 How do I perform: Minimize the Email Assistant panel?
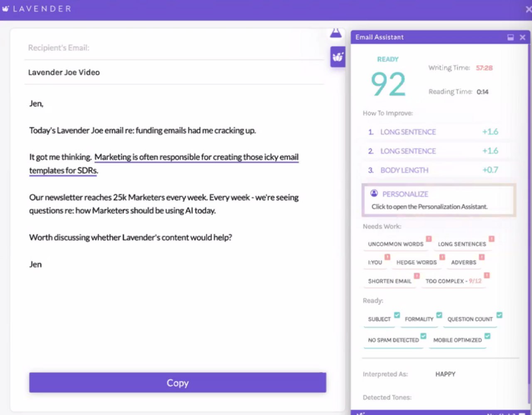(511, 37)
